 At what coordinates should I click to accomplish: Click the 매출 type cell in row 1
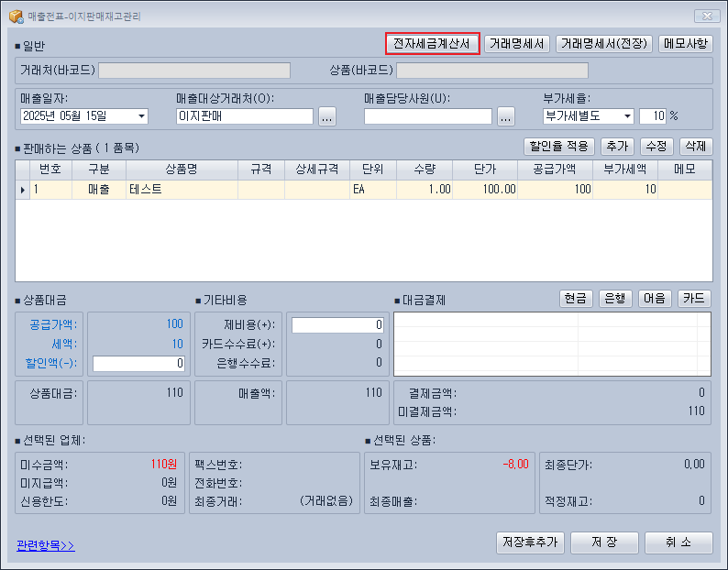point(99,190)
